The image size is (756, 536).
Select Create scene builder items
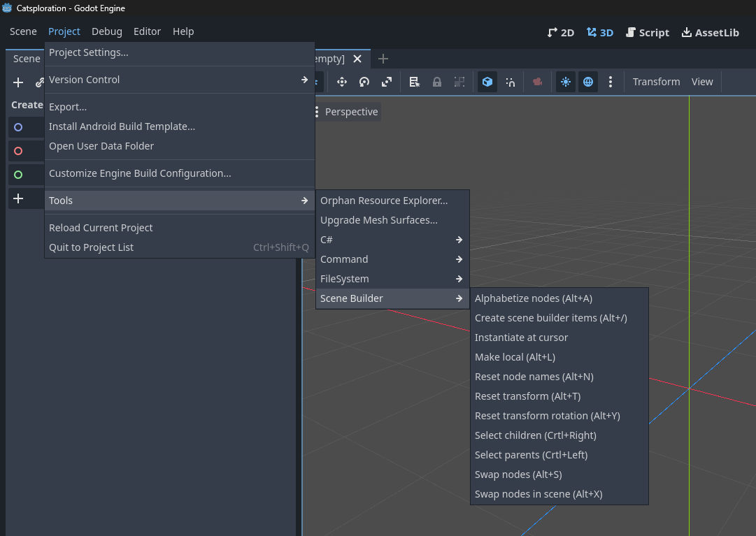559,319
